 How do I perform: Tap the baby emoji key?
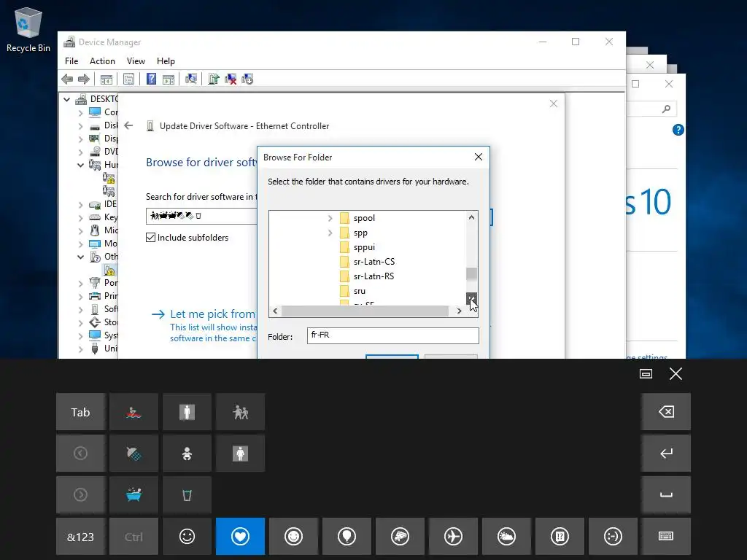click(187, 454)
